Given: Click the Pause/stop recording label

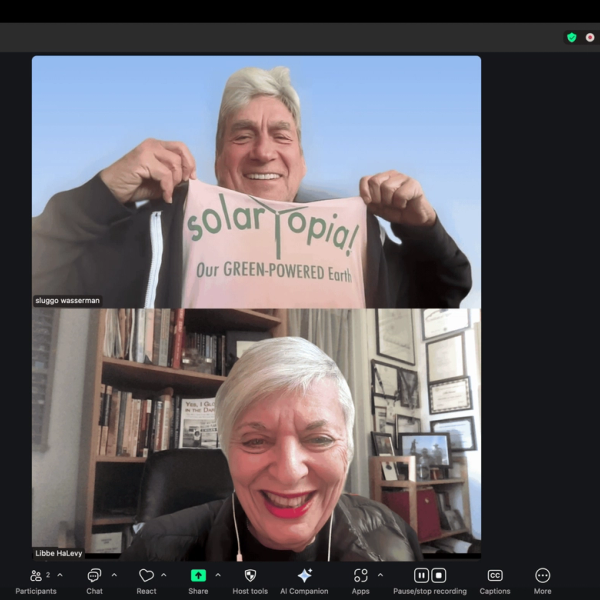Looking at the screenshot, I should point(430,591).
